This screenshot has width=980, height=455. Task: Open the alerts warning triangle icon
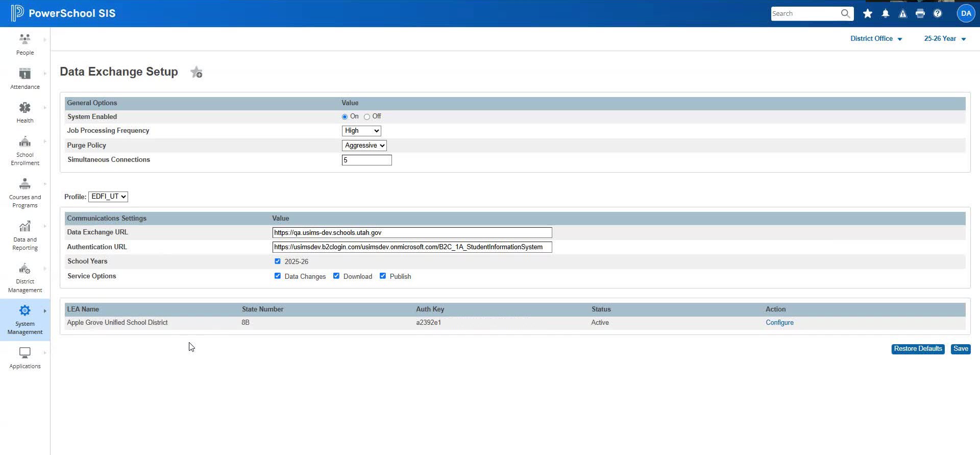(903, 14)
